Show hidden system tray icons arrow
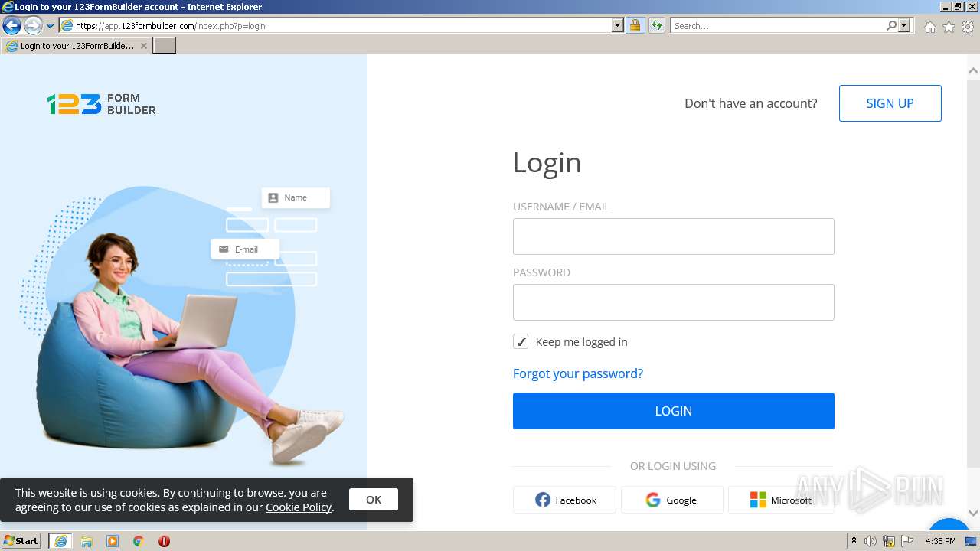 (854, 541)
